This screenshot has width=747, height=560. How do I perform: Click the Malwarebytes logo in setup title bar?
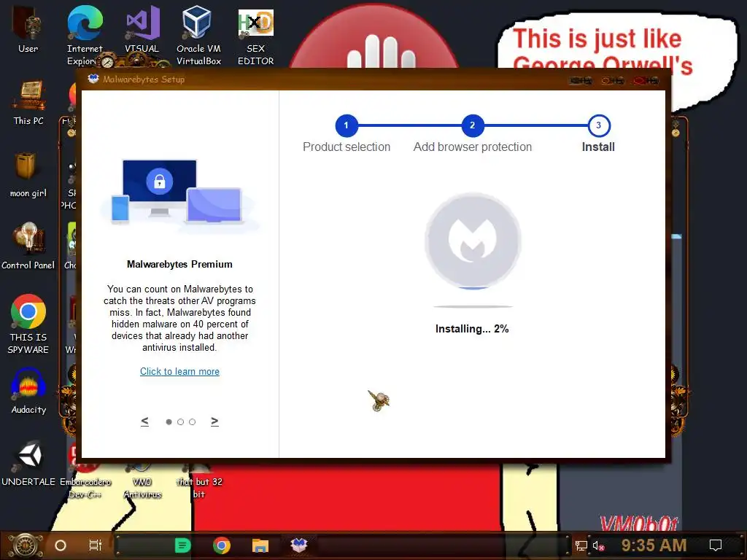pyautogui.click(x=93, y=79)
